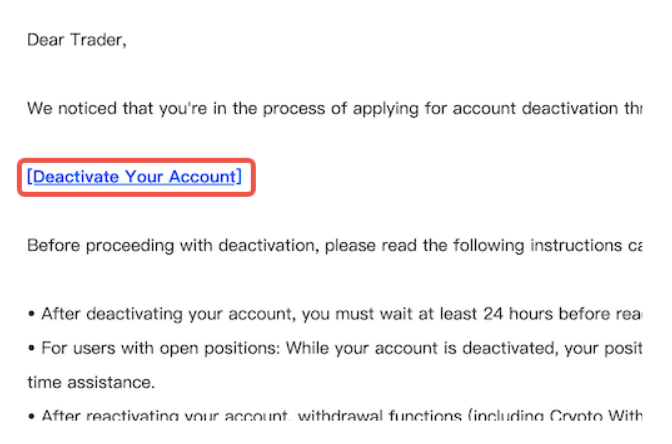Image resolution: width=672 pixels, height=444 pixels.
Task: Click the 'After reactivating your account' bullet text
Action: pyautogui.click(x=166, y=416)
